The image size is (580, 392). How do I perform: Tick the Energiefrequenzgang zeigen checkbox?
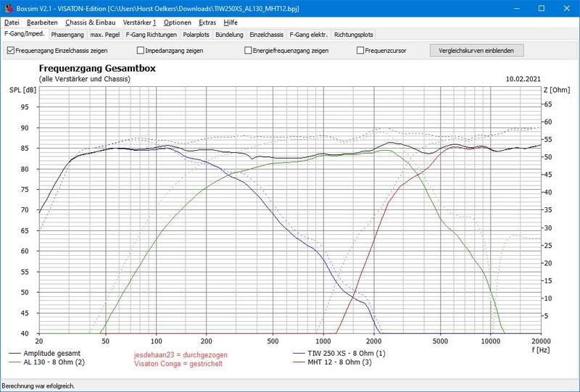click(248, 51)
